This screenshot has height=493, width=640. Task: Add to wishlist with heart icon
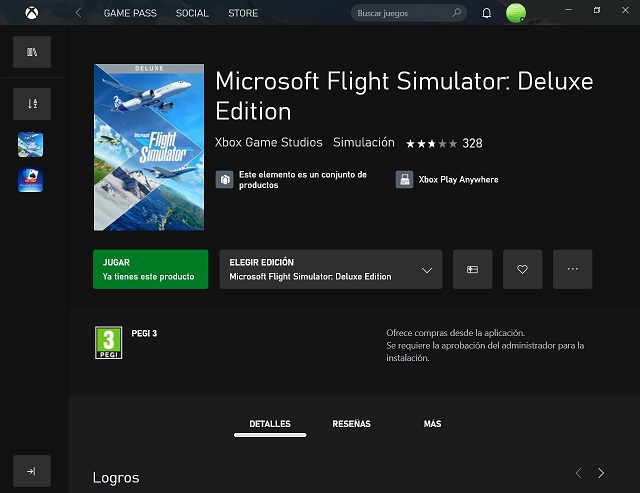522,269
